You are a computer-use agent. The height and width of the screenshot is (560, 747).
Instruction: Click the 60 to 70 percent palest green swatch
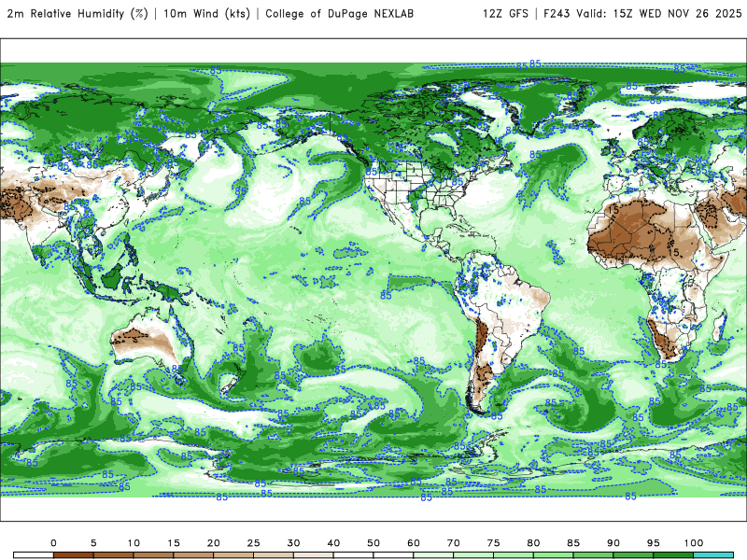(433, 555)
